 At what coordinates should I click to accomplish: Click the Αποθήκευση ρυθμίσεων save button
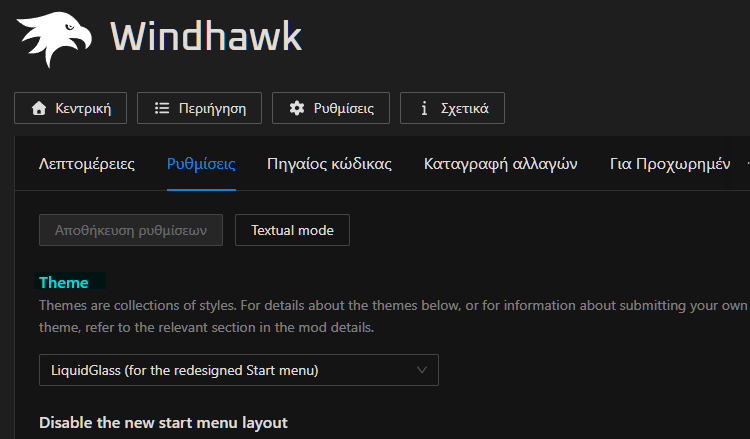pyautogui.click(x=131, y=230)
